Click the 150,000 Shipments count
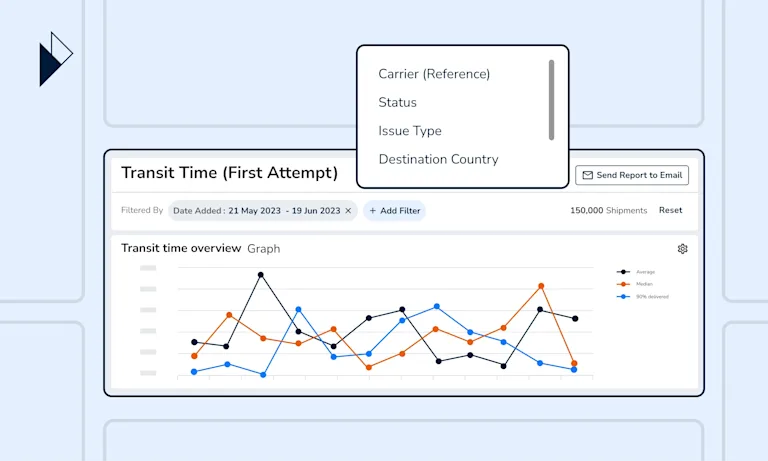 tap(608, 211)
